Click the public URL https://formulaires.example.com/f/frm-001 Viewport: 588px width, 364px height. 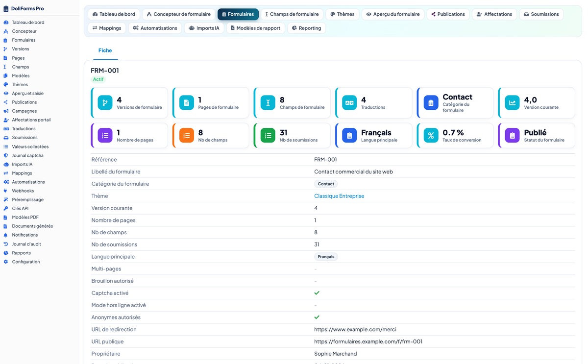368,341
